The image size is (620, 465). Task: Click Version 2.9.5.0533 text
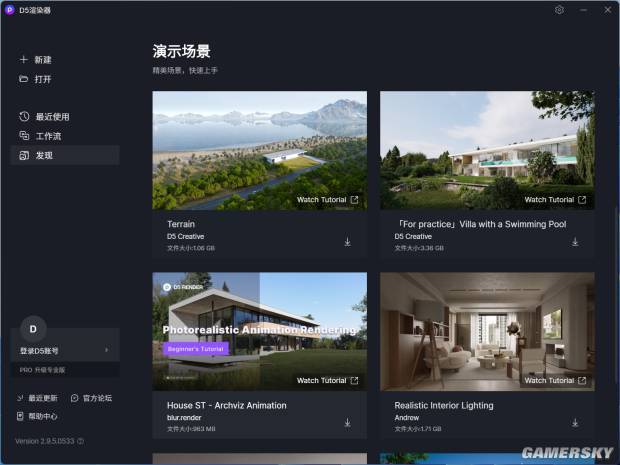click(x=45, y=441)
